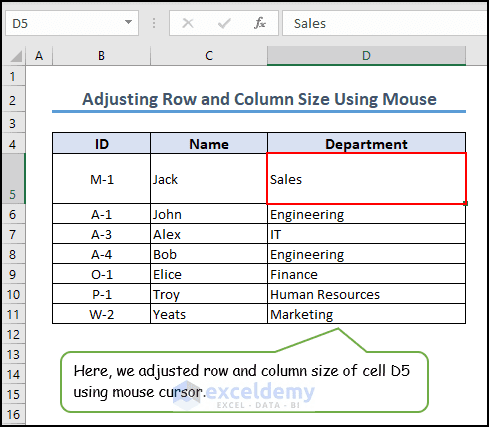Image resolution: width=489 pixels, height=427 pixels.
Task: Click the Enter checkmark formula bar icon
Action: coord(224,23)
